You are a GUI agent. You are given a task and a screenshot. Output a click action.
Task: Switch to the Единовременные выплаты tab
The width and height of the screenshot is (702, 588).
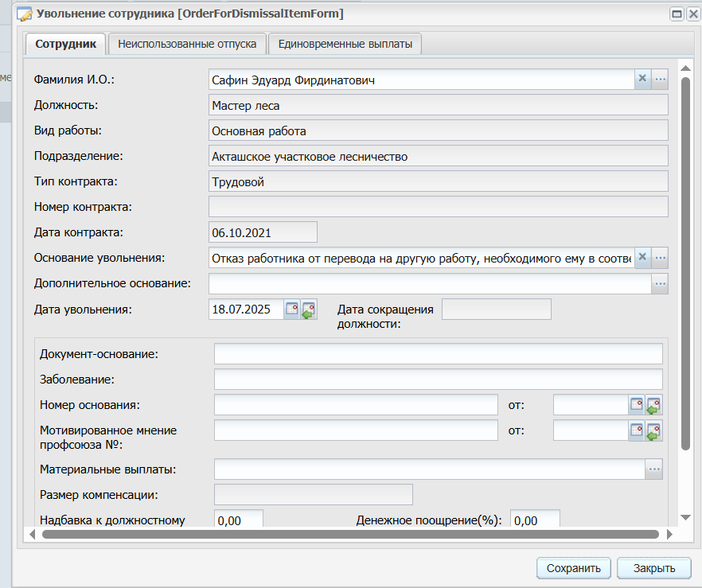tap(345, 44)
